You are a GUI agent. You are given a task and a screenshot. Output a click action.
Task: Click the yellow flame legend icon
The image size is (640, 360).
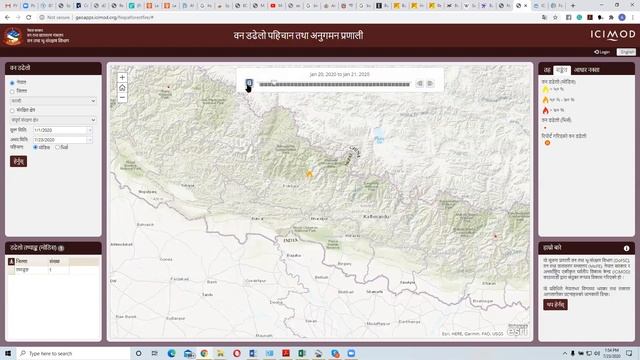click(546, 89)
